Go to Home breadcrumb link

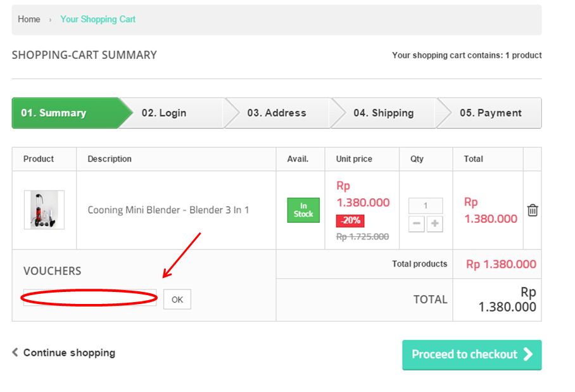tap(29, 19)
